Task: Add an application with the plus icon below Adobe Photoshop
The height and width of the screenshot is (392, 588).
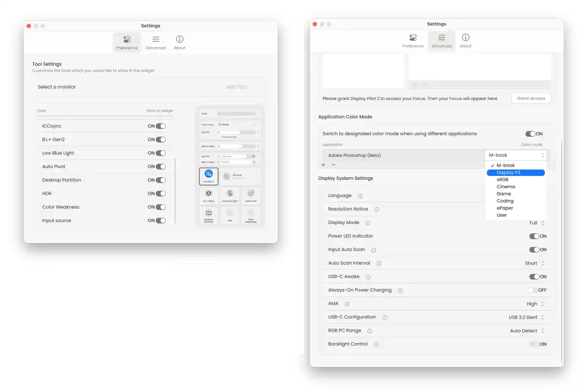Action: click(323, 165)
